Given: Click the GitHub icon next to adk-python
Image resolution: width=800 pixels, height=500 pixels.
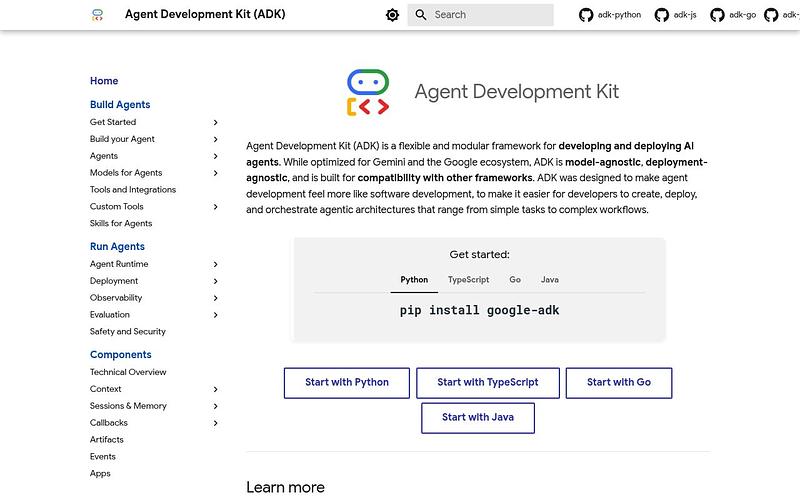Looking at the screenshot, I should pyautogui.click(x=586, y=15).
